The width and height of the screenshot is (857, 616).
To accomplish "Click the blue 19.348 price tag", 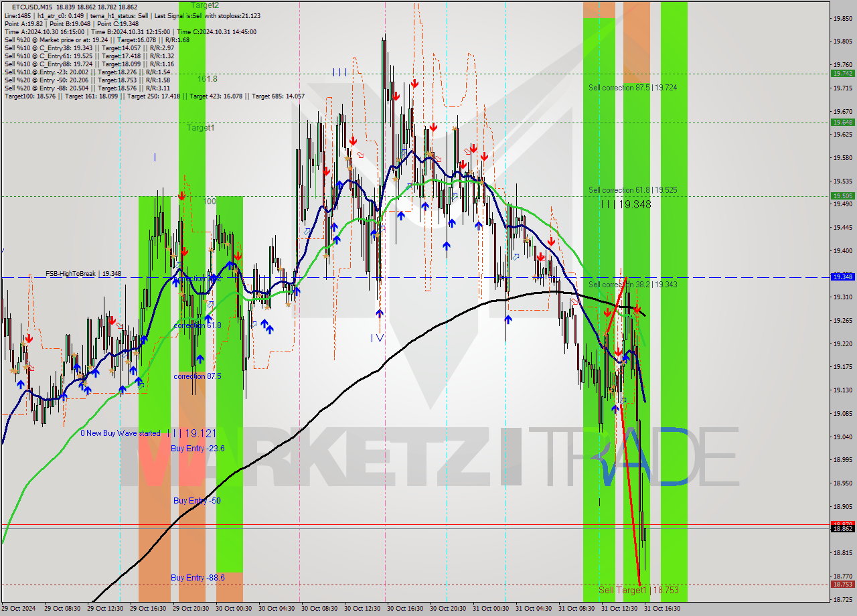I will tap(842, 277).
